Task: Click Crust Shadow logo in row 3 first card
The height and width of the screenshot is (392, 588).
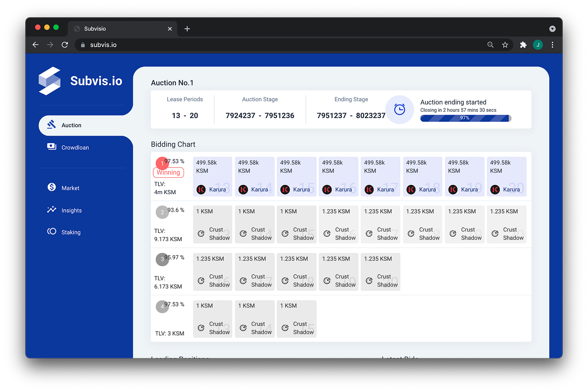Action: (x=201, y=281)
